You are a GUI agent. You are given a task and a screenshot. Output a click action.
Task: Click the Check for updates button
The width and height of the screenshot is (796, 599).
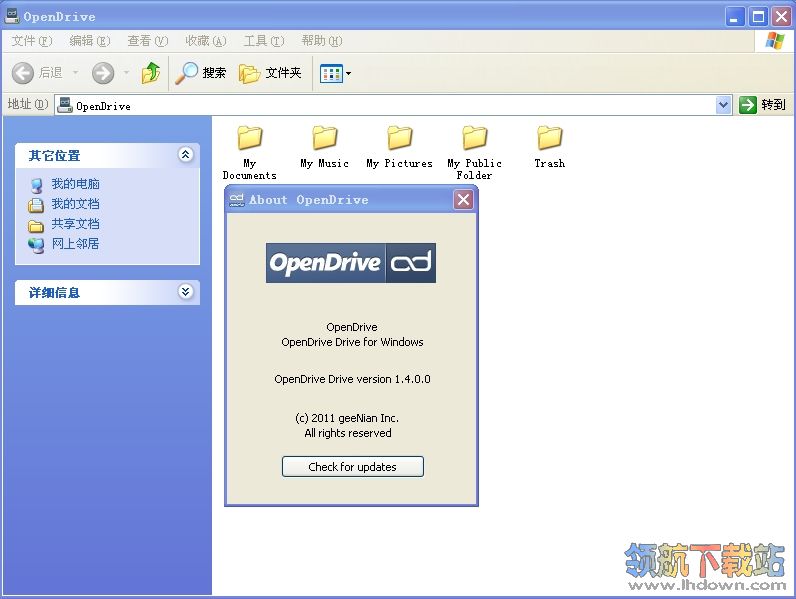(353, 467)
